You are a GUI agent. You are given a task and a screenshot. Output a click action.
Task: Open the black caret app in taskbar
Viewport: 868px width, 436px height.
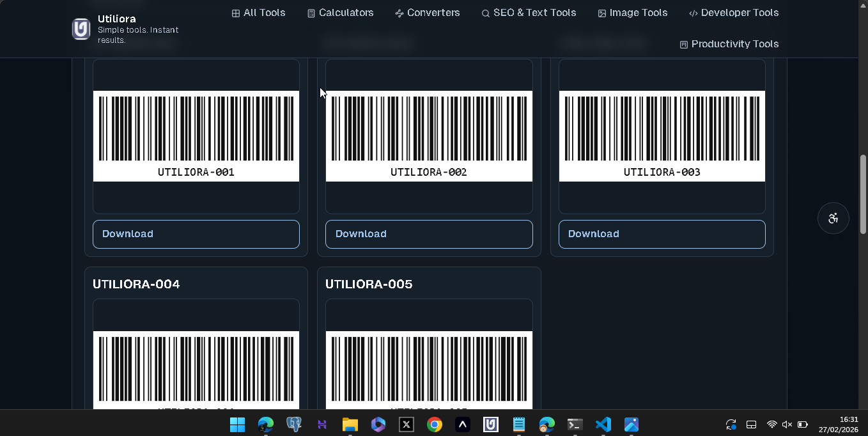[x=463, y=424]
